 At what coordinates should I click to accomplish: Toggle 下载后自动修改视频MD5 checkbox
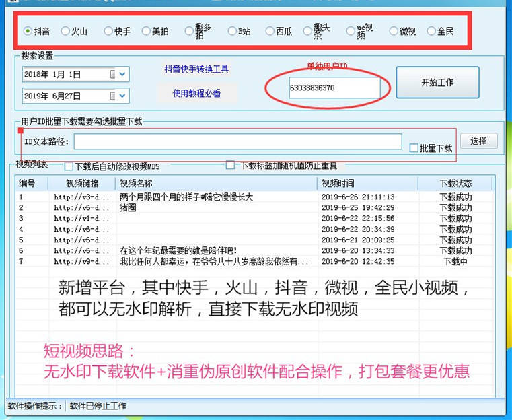click(69, 166)
